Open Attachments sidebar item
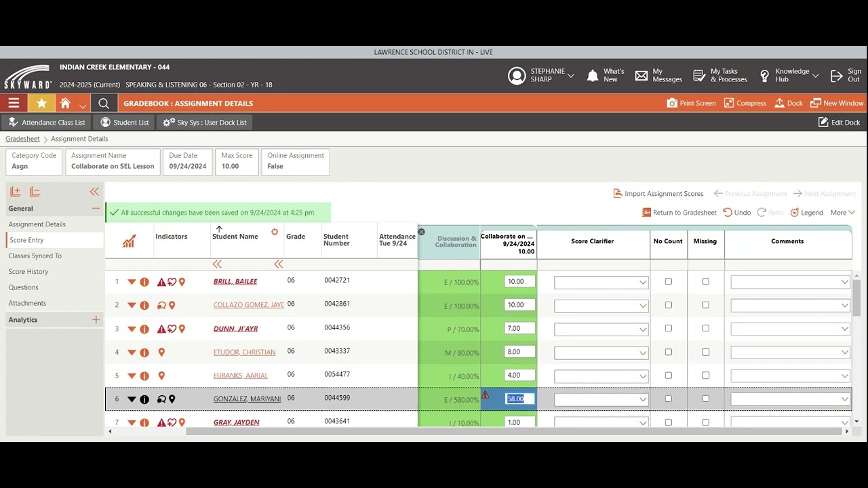The height and width of the screenshot is (488, 868). pyautogui.click(x=27, y=303)
